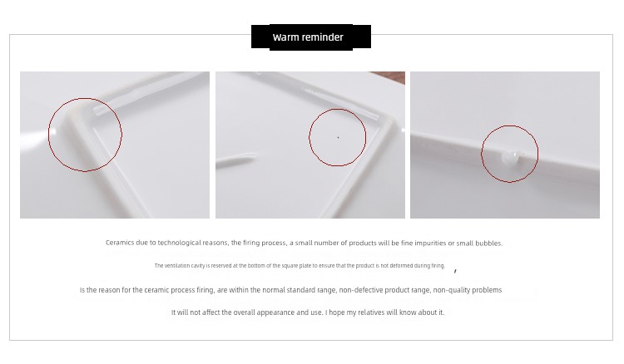Click the black "Warm reminder" banner
Screen dimensions: 624x364
tap(311, 37)
